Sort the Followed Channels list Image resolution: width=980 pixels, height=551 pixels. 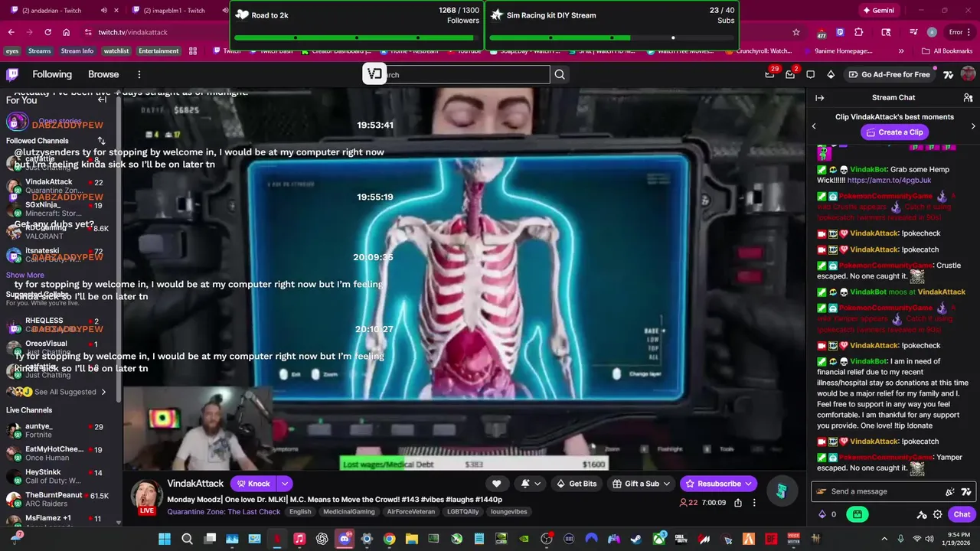point(101,141)
